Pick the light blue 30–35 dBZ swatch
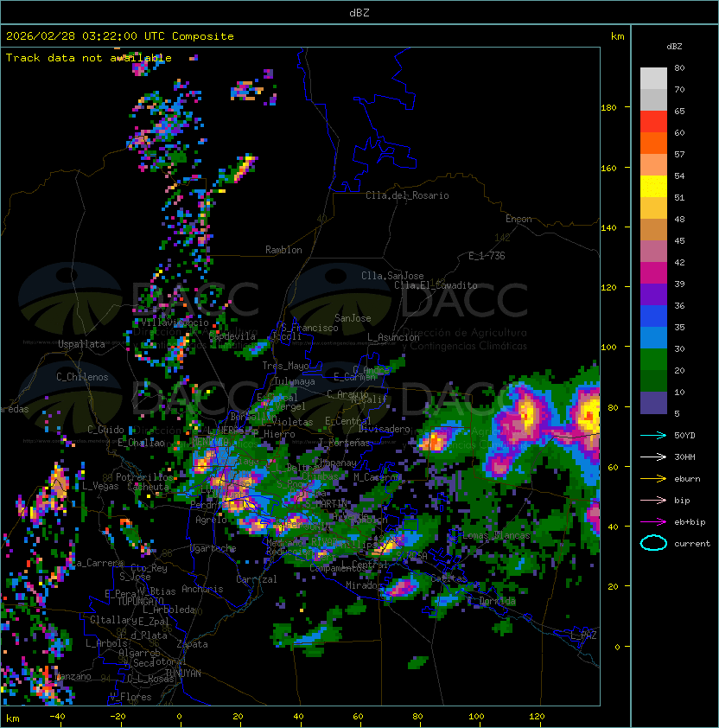The width and height of the screenshot is (719, 728). [x=653, y=337]
